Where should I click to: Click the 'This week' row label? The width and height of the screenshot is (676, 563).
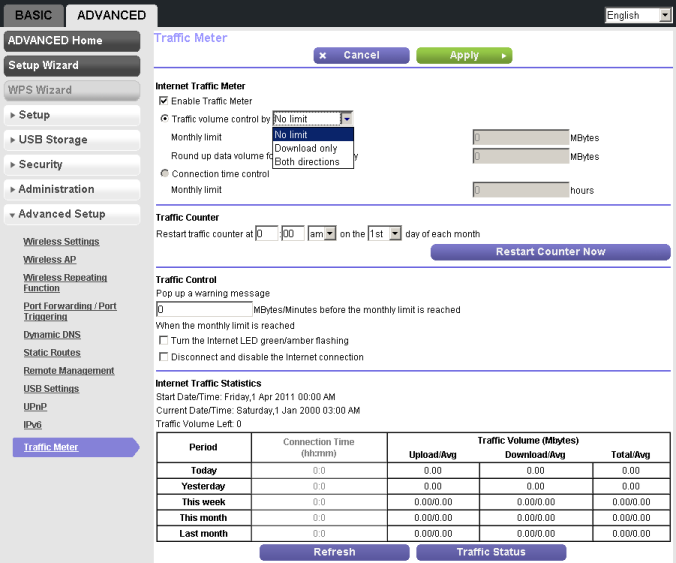tap(203, 502)
